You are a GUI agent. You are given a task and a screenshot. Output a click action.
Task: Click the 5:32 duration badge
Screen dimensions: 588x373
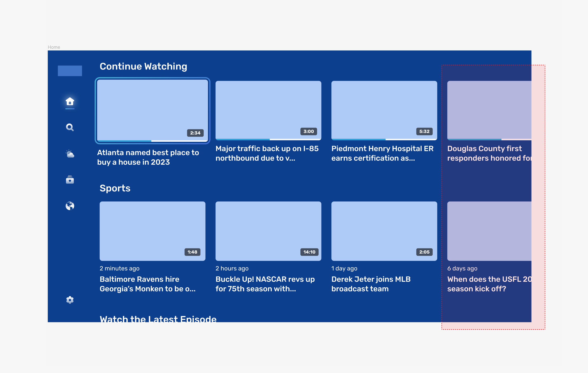point(424,132)
